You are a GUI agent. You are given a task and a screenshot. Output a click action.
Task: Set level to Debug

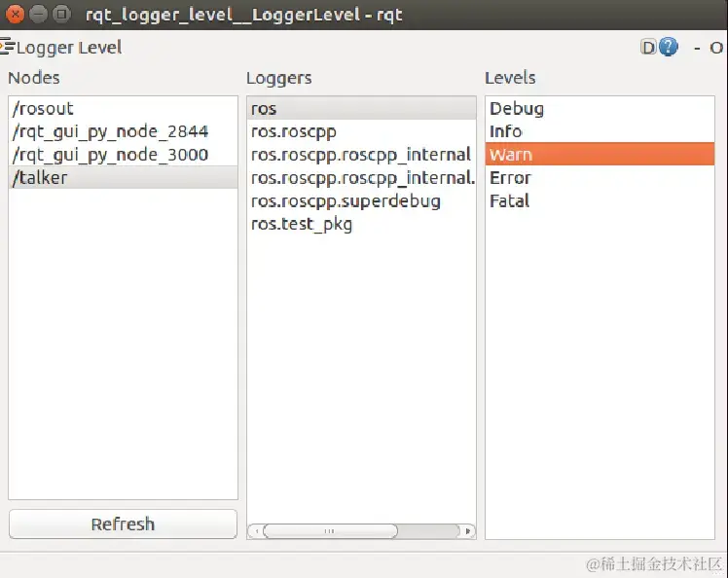[x=600, y=108]
